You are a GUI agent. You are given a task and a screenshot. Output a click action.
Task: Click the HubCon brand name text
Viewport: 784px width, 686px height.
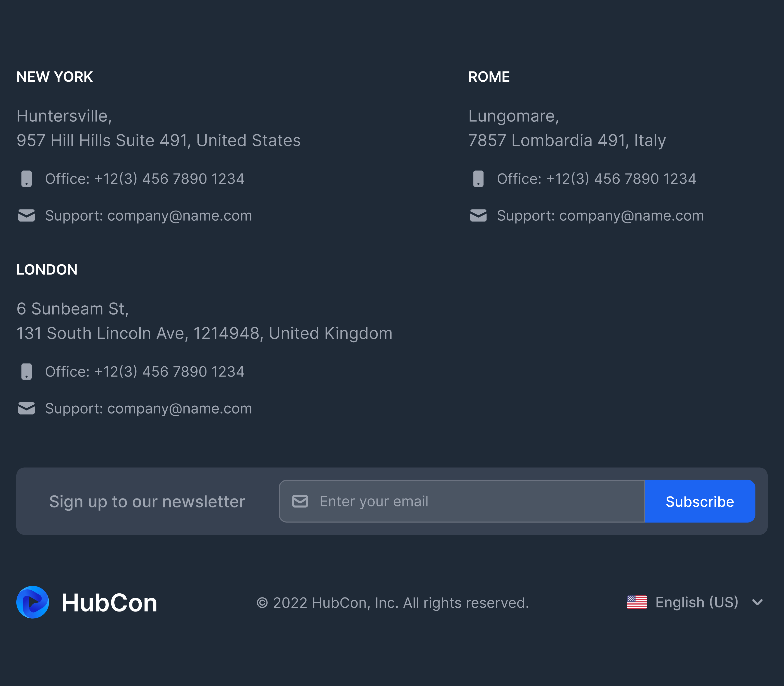[x=109, y=603]
